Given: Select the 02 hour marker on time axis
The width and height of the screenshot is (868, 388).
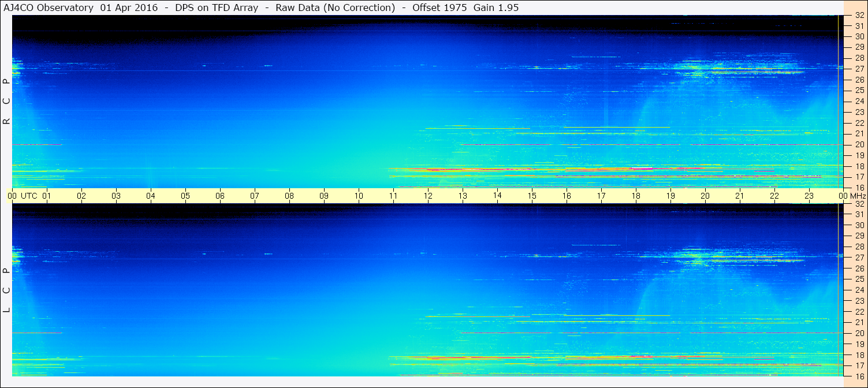Looking at the screenshot, I should click(81, 196).
